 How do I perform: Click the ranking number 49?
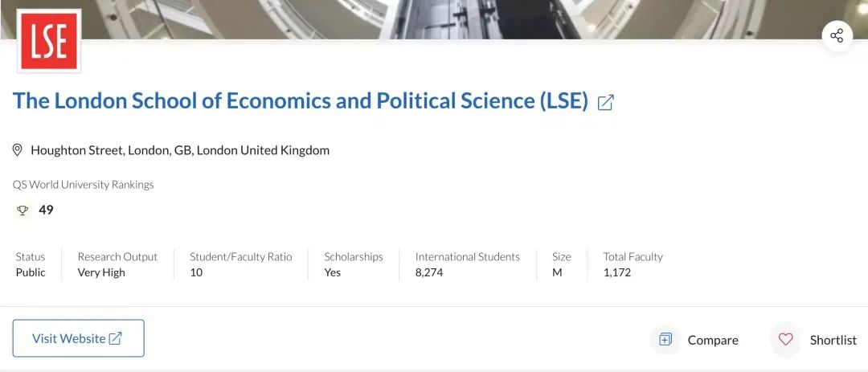click(46, 211)
